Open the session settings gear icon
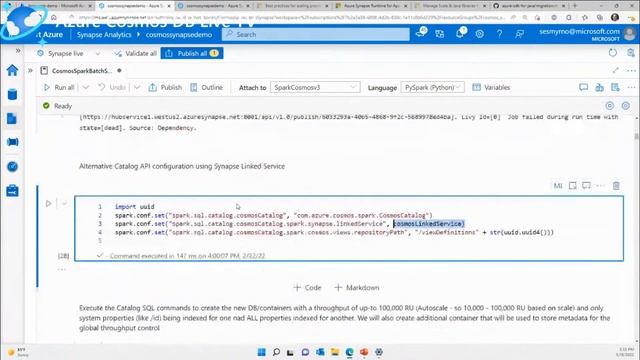Viewport: 640px width, 360px height. click(626, 106)
